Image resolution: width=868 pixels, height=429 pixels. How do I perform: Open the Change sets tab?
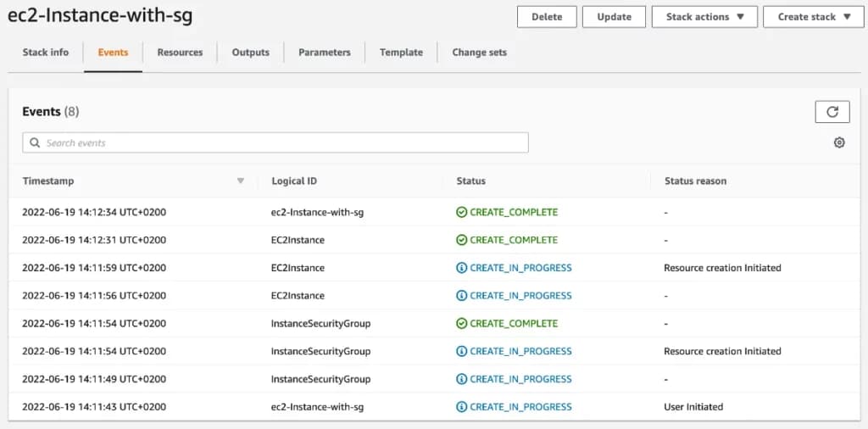[479, 53]
